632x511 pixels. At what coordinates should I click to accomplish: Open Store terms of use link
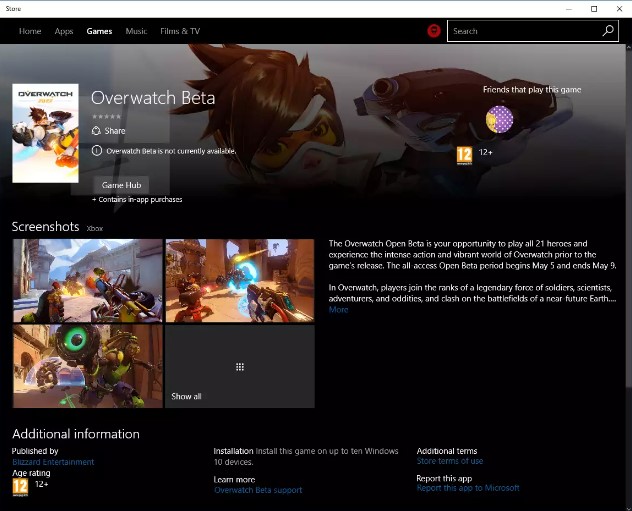[450, 461]
